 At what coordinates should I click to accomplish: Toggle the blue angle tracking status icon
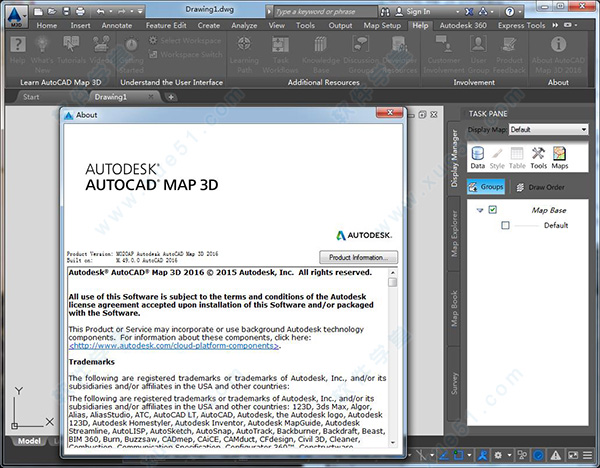pyautogui.click(x=444, y=455)
